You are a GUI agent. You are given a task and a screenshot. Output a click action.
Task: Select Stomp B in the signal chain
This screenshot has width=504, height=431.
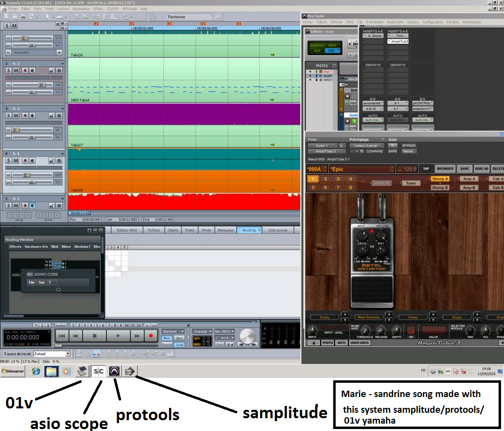440,187
